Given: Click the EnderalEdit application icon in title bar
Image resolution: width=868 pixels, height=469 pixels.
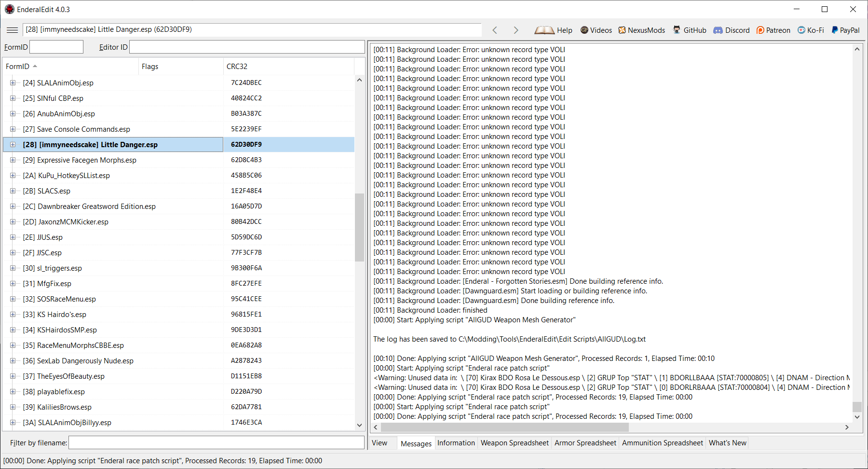Looking at the screenshot, I should (x=10, y=9).
